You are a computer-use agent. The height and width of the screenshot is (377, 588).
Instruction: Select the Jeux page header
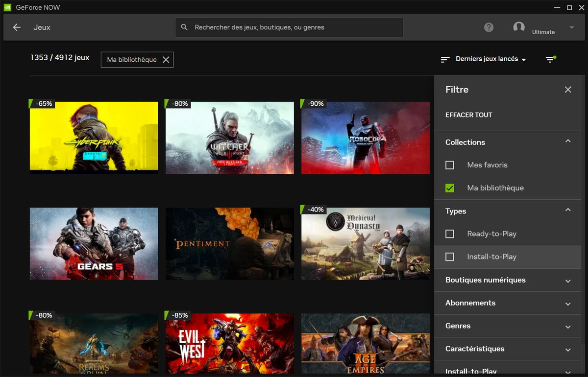click(x=42, y=27)
